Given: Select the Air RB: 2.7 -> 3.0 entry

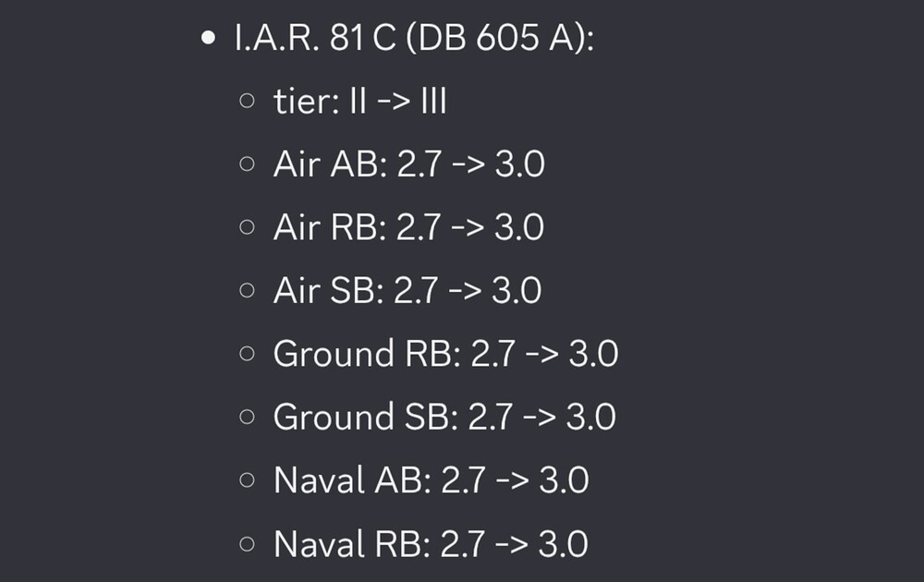Looking at the screenshot, I should coord(408,226).
